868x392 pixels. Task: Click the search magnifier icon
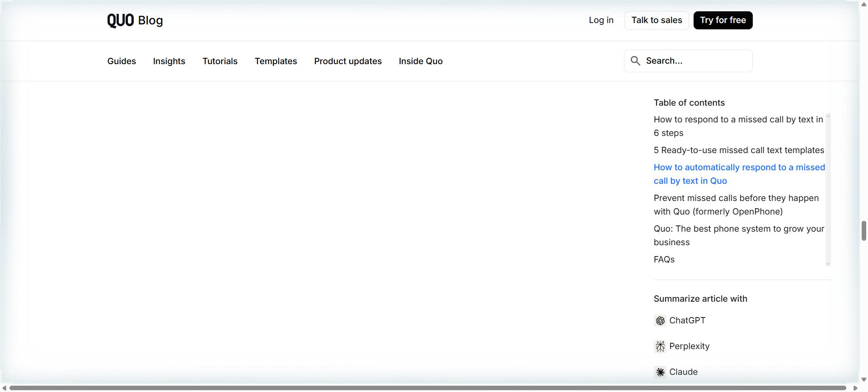click(x=635, y=61)
